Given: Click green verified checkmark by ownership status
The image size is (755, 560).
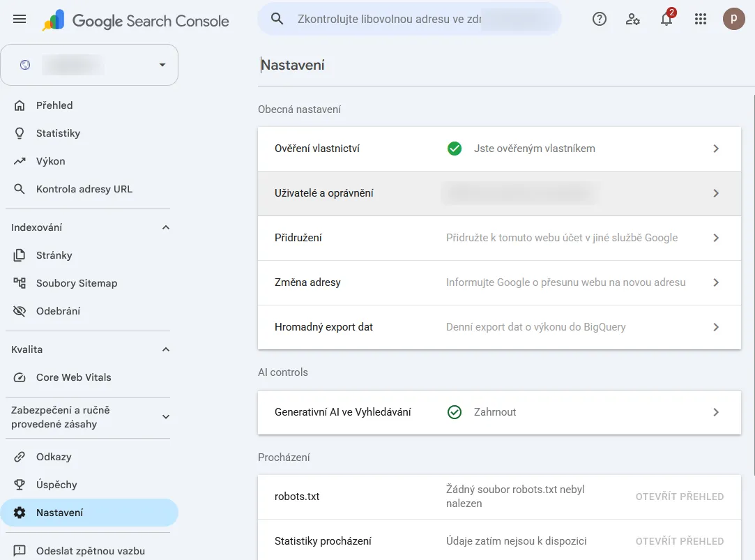Looking at the screenshot, I should [x=454, y=149].
